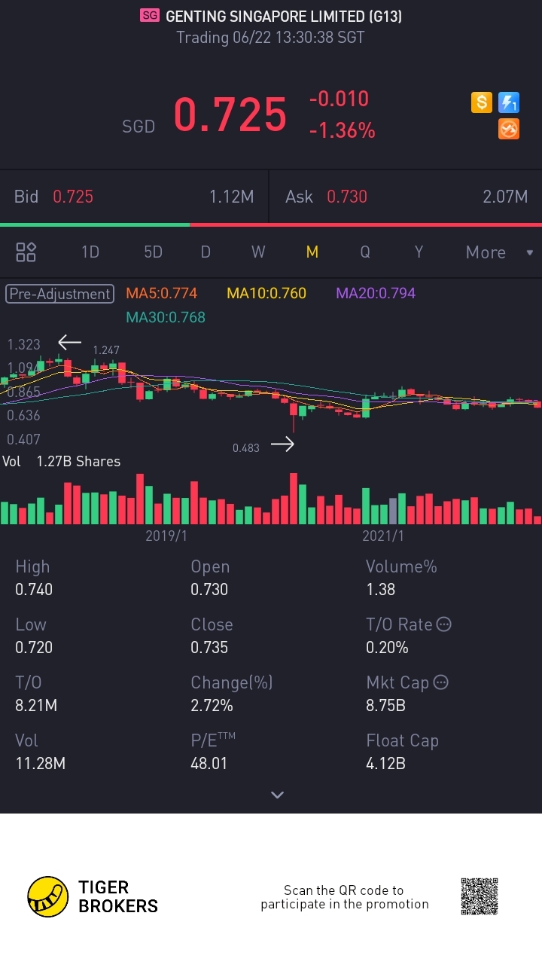
Task: Tap the MA10:0.760 indicator label
Action: pyautogui.click(x=266, y=293)
